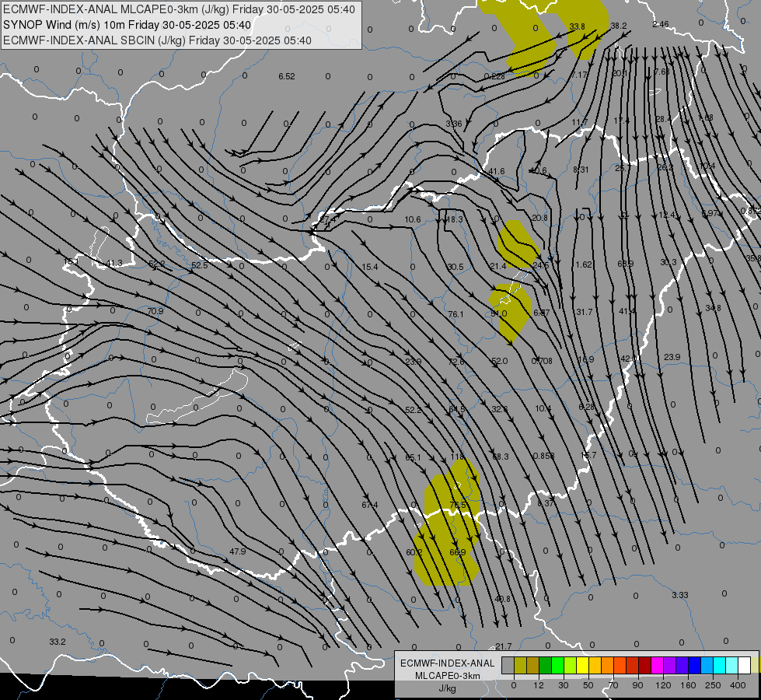Screen dimensions: 761x700
Task: Click the dark red legend swatch
Action: [644, 665]
